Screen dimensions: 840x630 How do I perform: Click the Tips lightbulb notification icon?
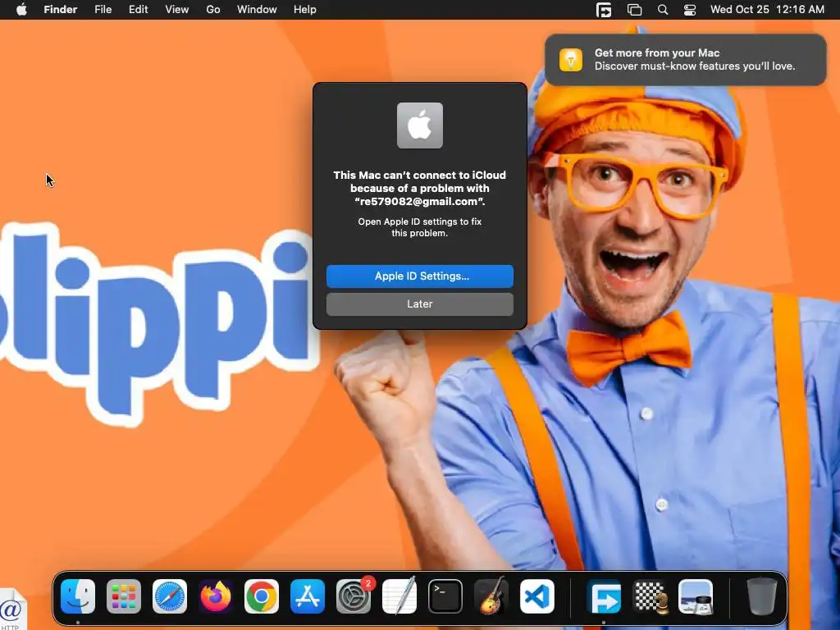571,59
